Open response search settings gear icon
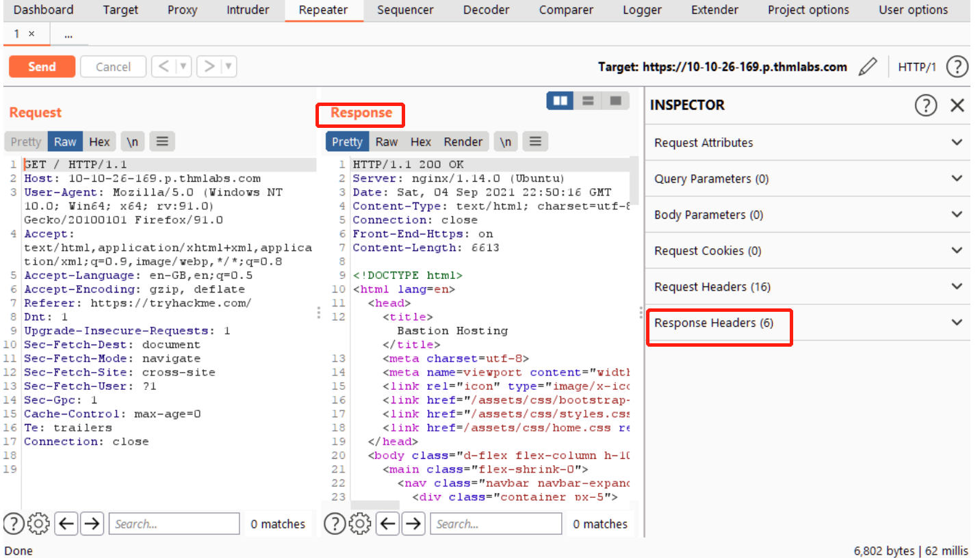Viewport: 980px width, 558px height. tap(361, 524)
